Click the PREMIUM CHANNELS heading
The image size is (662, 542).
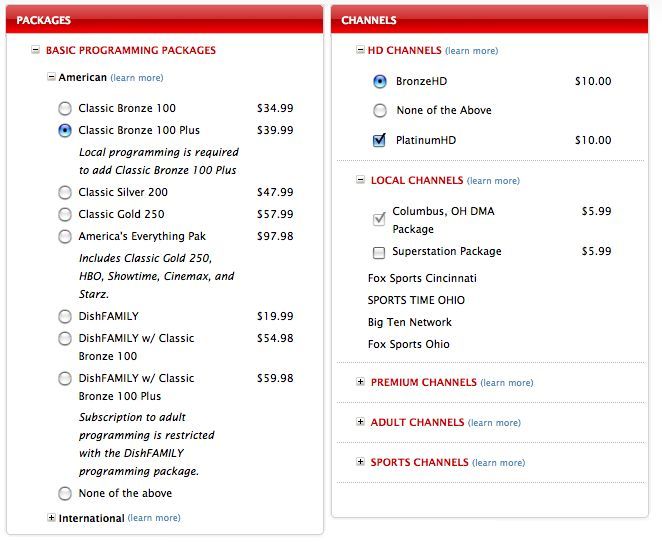[423, 382]
